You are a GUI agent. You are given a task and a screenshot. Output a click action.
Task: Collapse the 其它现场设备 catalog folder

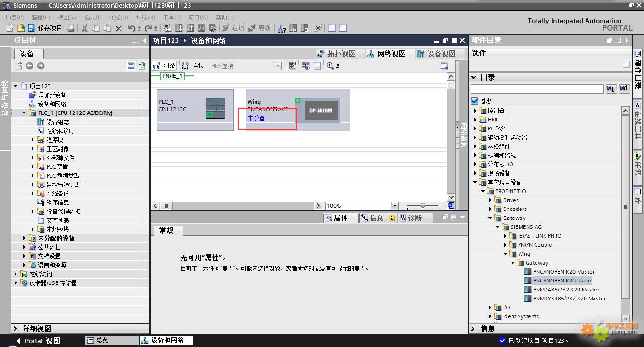click(475, 182)
